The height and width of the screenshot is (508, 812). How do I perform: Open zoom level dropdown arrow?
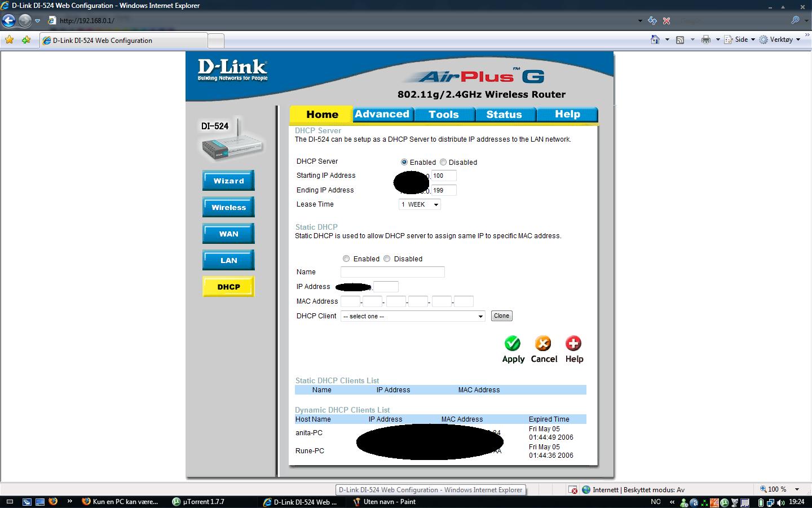click(797, 489)
